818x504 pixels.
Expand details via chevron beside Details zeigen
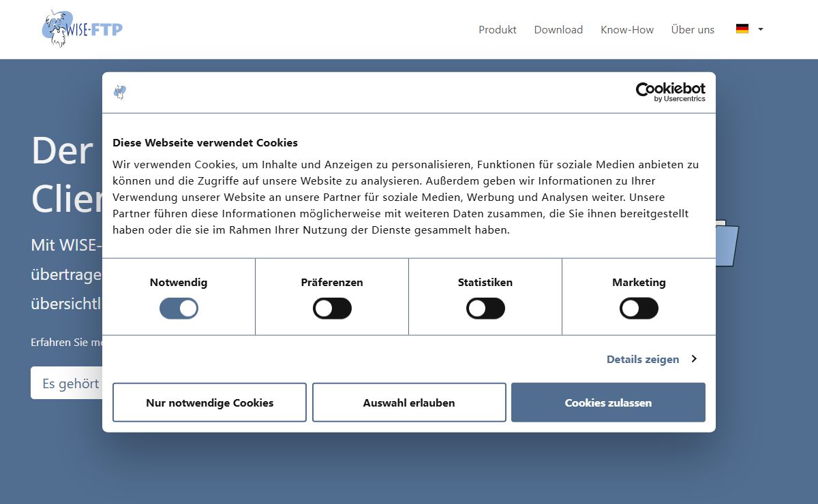point(694,359)
